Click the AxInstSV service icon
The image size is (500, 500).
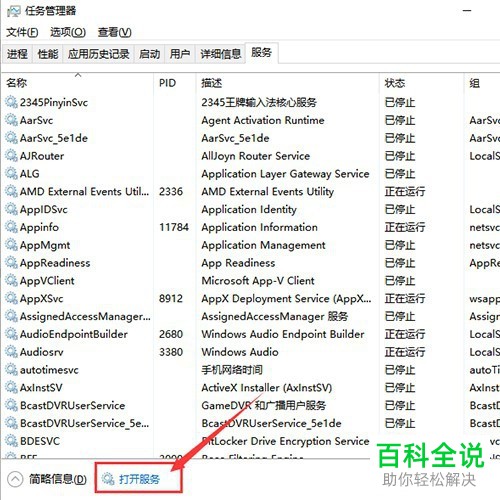pos(11,387)
